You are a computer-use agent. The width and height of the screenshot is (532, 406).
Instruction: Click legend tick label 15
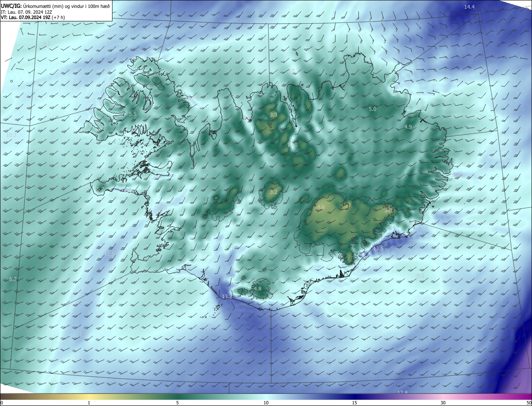355,403
